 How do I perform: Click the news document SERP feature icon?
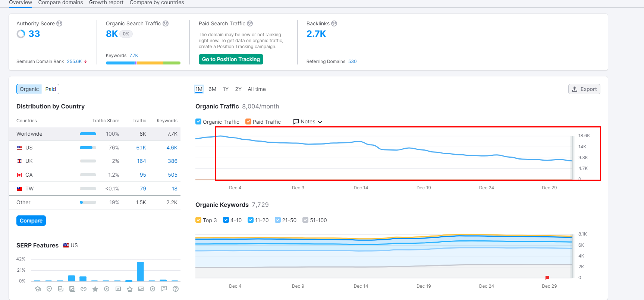point(61,289)
